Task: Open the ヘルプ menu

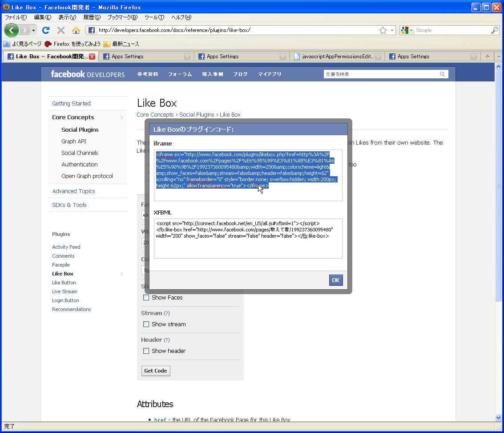Action: 181,17
